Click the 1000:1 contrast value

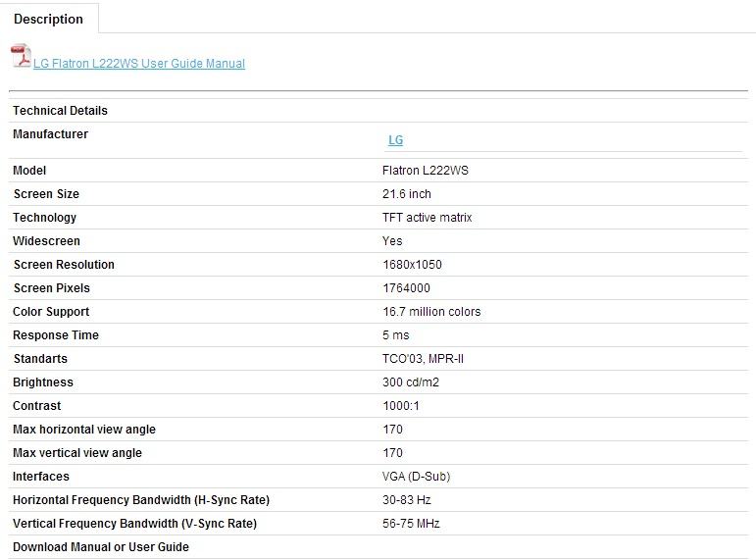pos(400,406)
